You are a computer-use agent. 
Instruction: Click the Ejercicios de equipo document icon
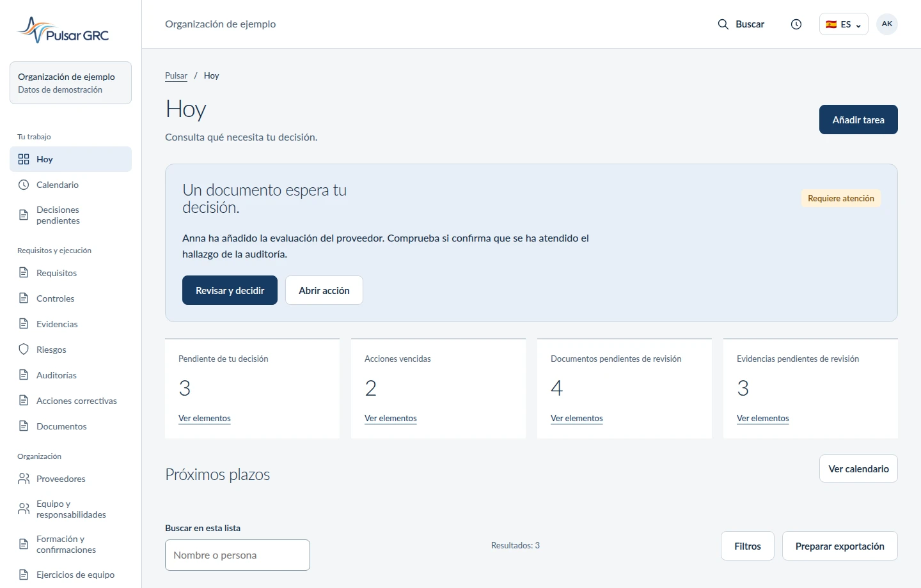pyautogui.click(x=24, y=575)
